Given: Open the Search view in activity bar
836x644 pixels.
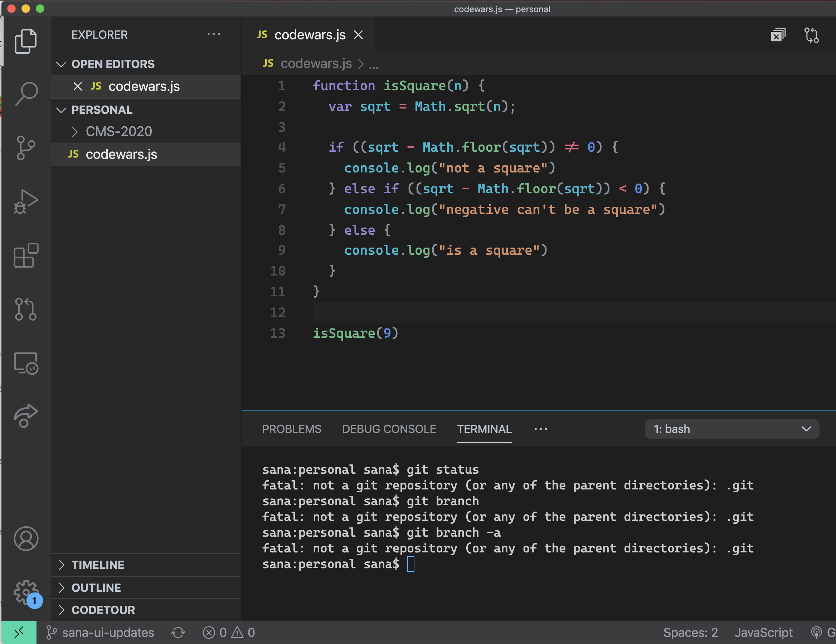Looking at the screenshot, I should click(x=26, y=94).
